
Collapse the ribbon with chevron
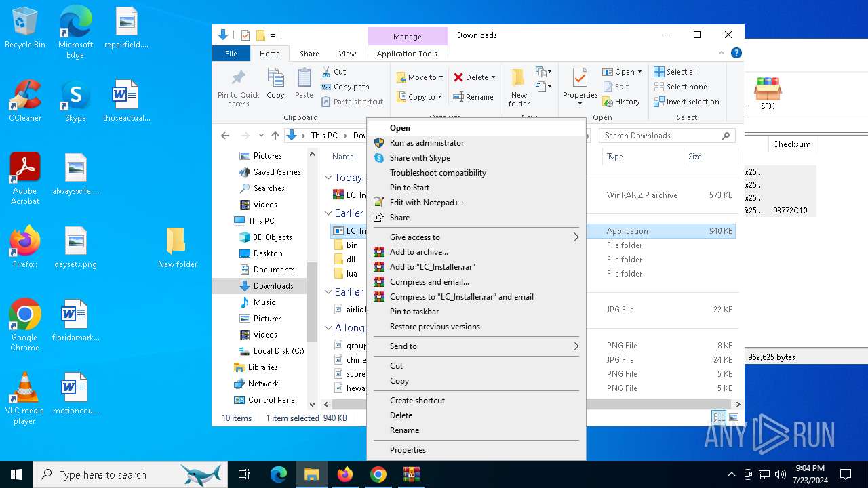tap(722, 53)
